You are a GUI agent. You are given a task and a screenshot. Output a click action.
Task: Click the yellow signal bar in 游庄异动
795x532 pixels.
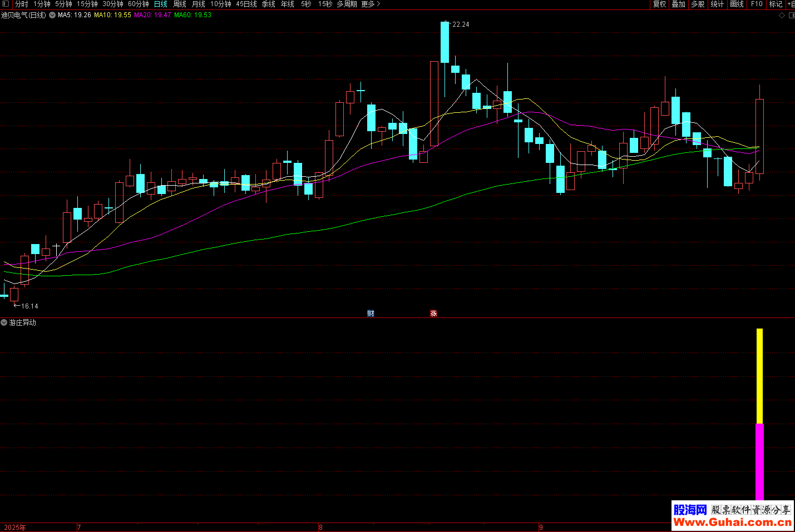(759, 376)
